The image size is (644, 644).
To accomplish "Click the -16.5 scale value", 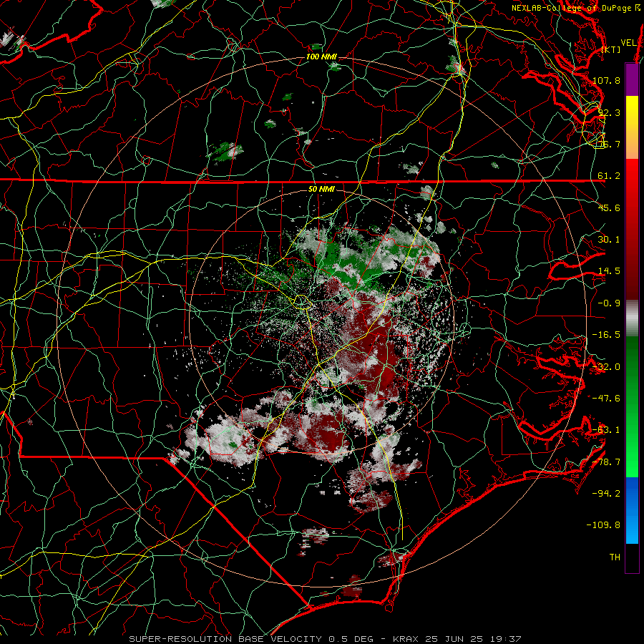I will (606, 335).
